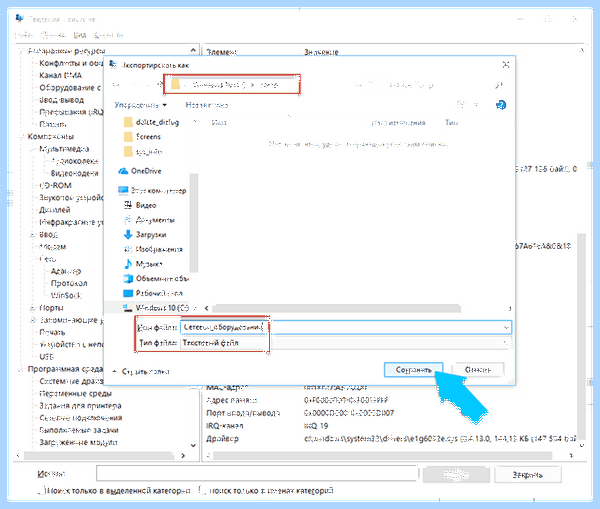Click the Искать search field at the bottom
This screenshot has width=600, height=509.
tap(258, 473)
